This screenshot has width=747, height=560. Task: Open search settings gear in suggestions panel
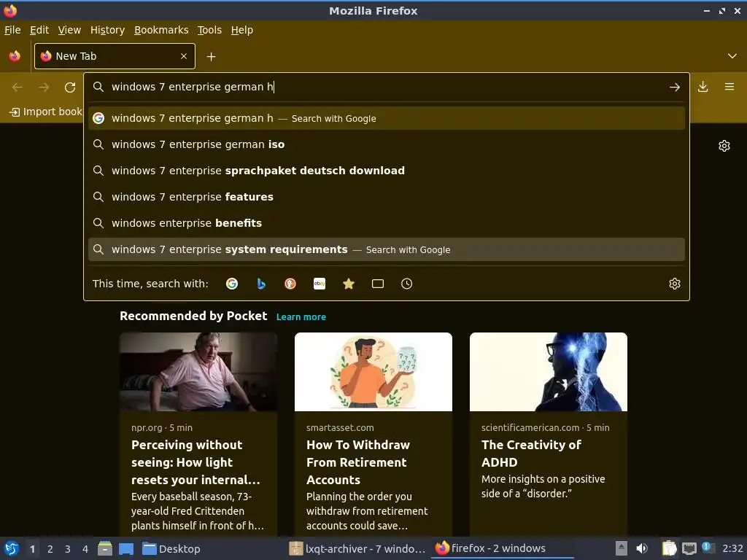tap(675, 284)
